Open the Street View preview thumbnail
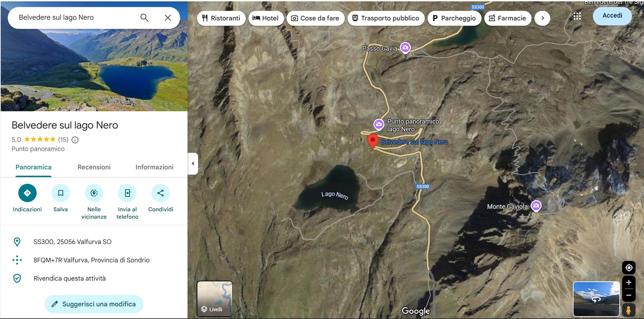 [596, 299]
